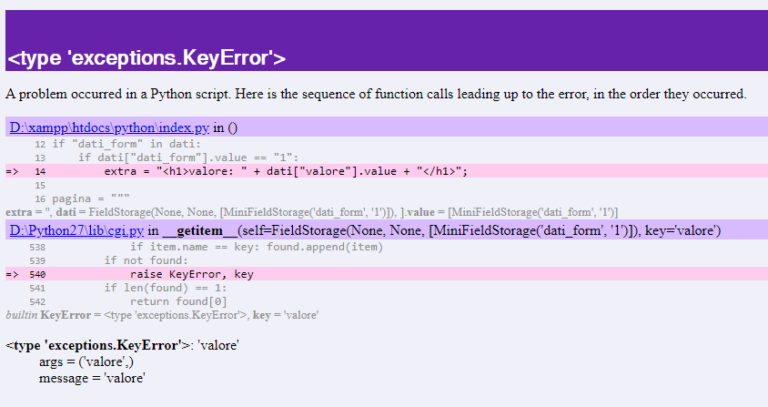Open the D:\xampp\htdocs\python\index.py file link
This screenshot has width=768, height=407.
[x=108, y=128]
